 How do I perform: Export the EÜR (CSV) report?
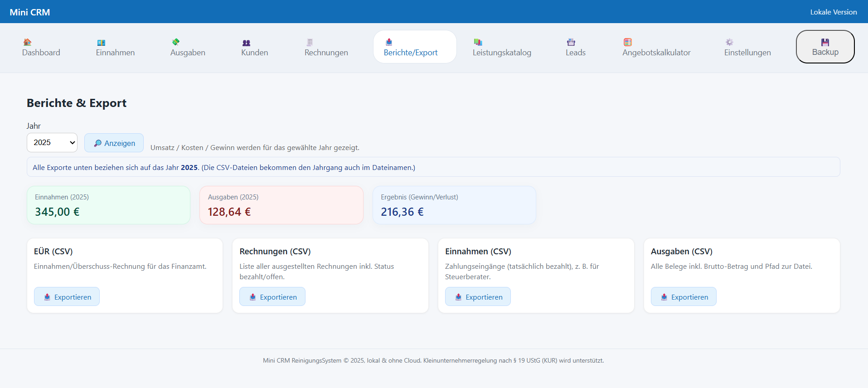pyautogui.click(x=67, y=297)
